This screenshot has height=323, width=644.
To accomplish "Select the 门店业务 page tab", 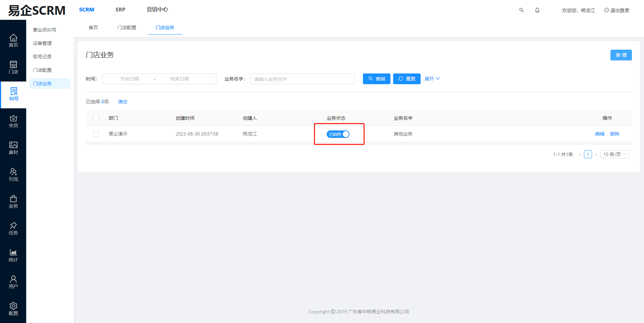I will (x=165, y=28).
